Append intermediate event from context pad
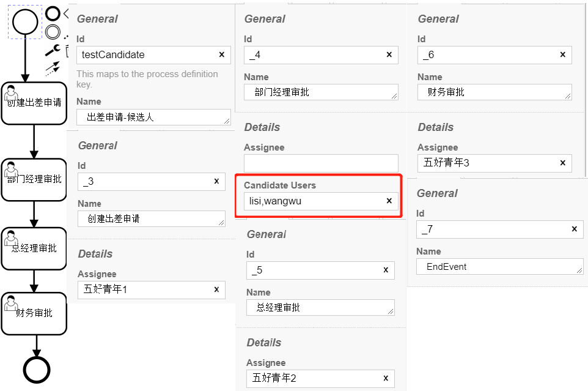This screenshot has width=588, height=391. click(53, 32)
